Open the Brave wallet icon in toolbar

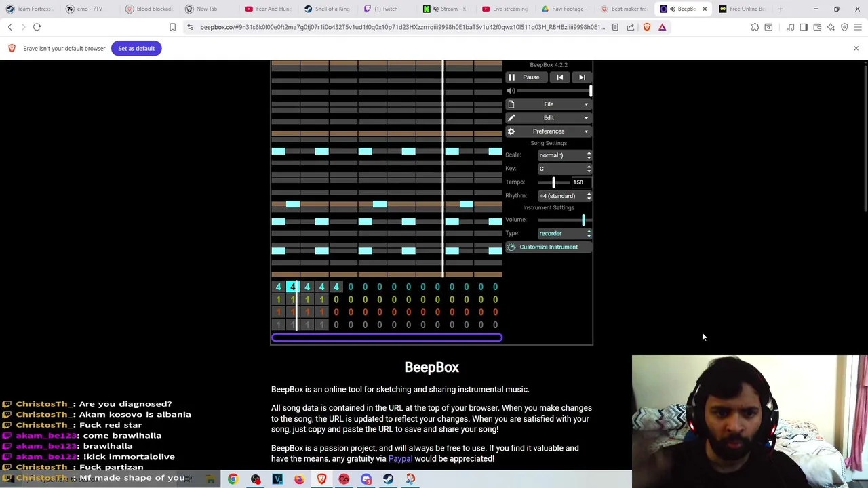[x=817, y=27]
